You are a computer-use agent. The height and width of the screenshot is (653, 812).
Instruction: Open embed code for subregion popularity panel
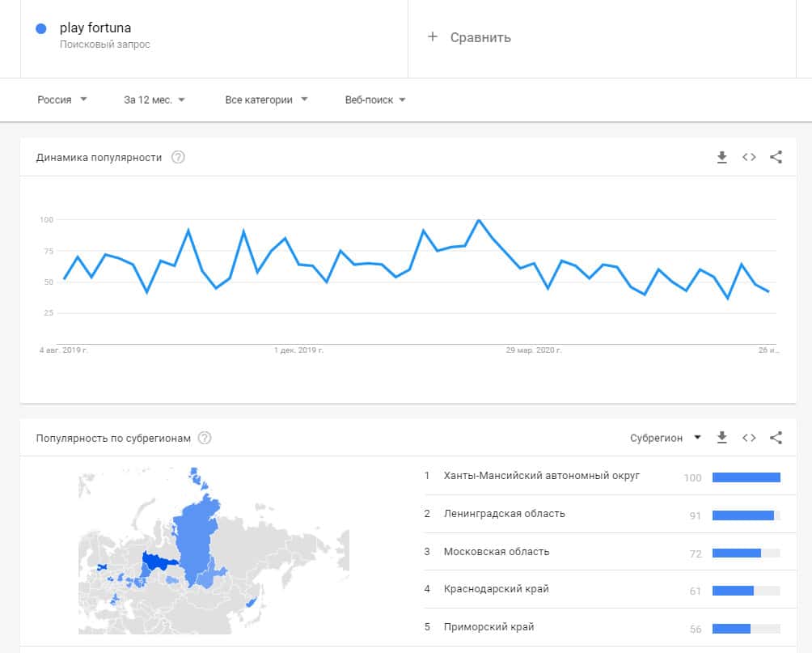click(x=749, y=438)
